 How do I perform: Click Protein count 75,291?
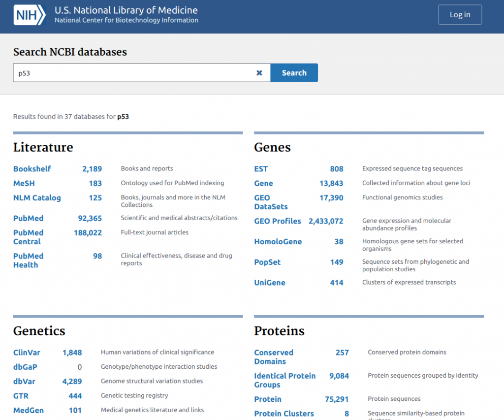pos(337,399)
